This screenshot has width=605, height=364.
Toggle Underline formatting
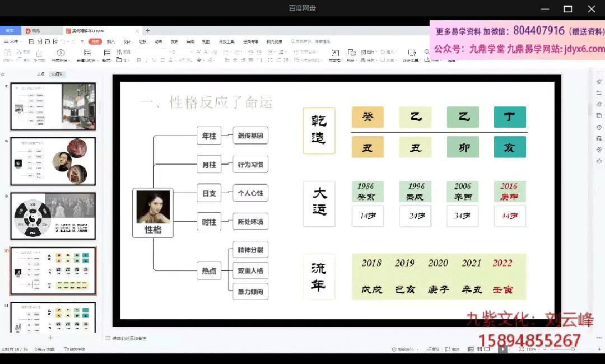pyautogui.click(x=154, y=60)
